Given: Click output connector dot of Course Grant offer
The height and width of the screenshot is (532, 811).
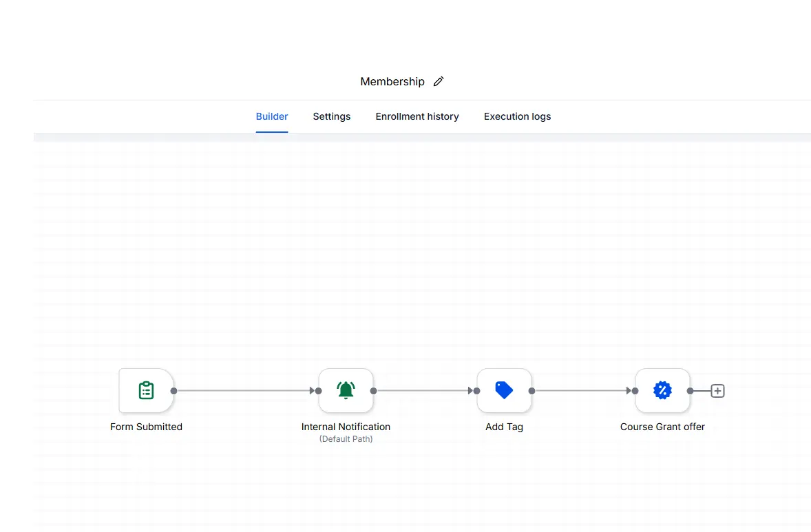Looking at the screenshot, I should pos(690,391).
